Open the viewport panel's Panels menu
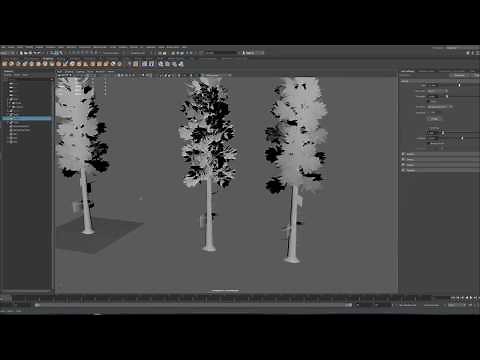The width and height of the screenshot is (480, 360). click(110, 71)
